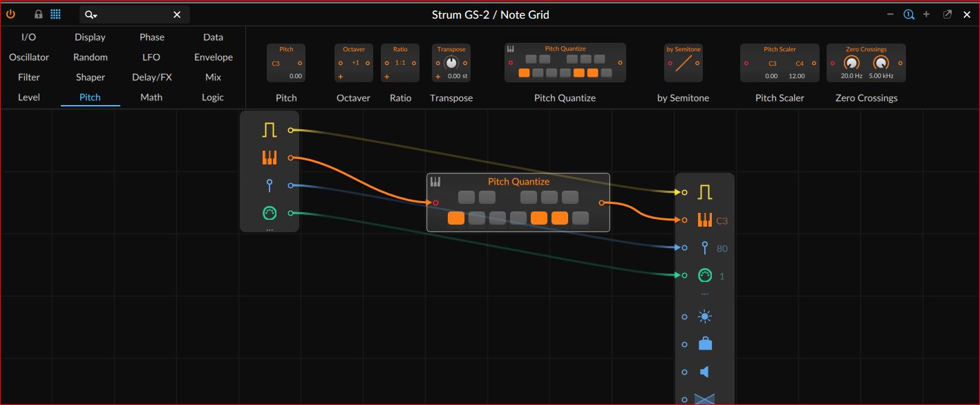The height and width of the screenshot is (405, 980).
Task: Open the Filter module category
Action: pos(29,77)
